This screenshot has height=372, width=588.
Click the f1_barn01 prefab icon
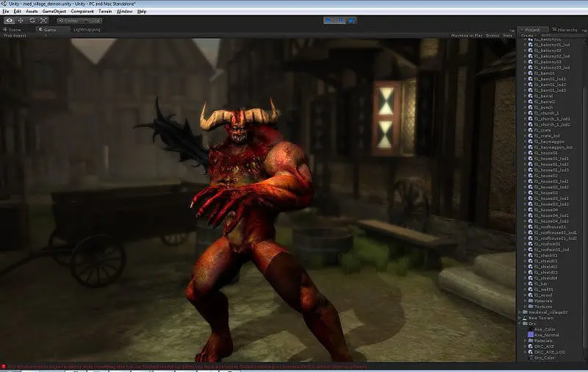[531, 73]
